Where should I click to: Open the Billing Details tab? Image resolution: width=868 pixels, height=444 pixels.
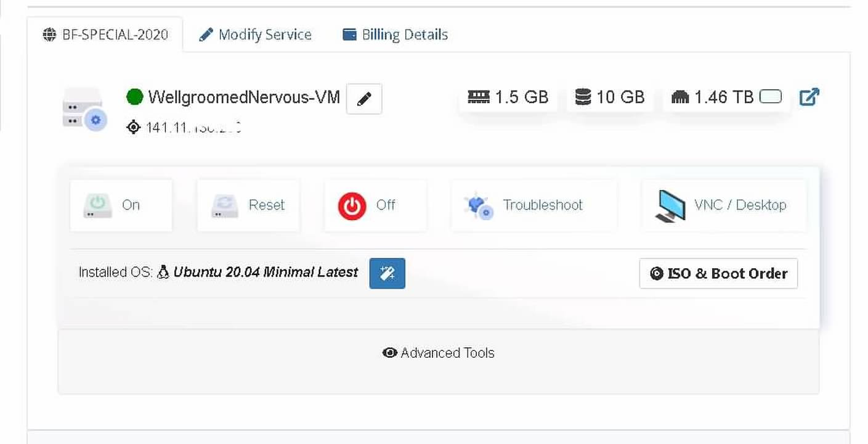point(395,35)
